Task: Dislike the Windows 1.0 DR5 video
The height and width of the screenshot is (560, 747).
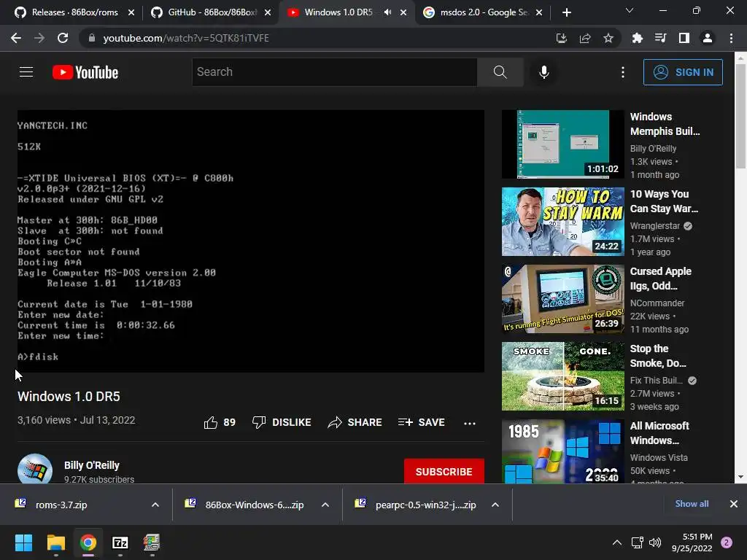Action: [x=282, y=422]
